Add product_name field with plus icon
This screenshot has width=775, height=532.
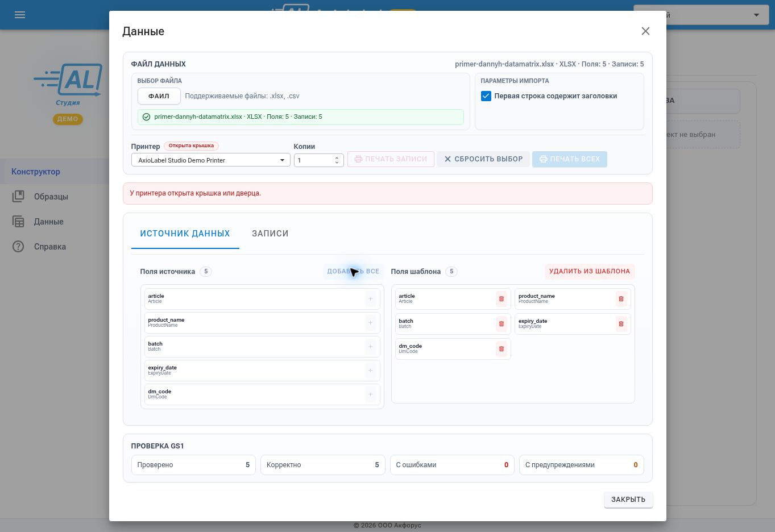[370, 323]
